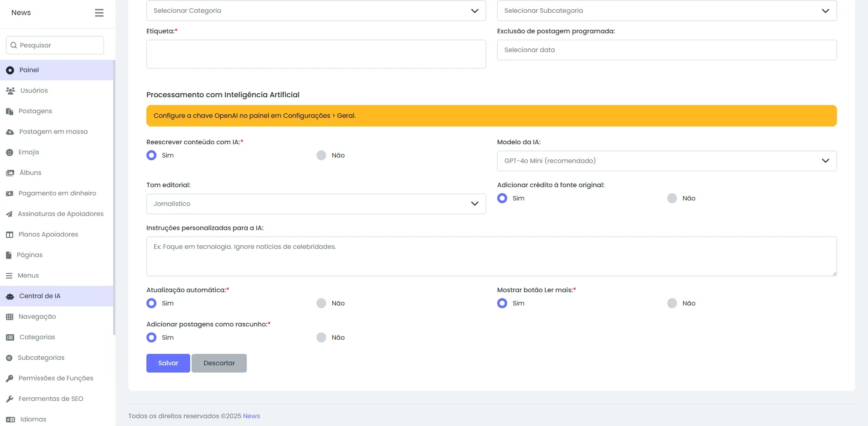Viewport: 868px width, 426px height.
Task: Click the Usuários people icon in sidebar
Action: pos(10,90)
